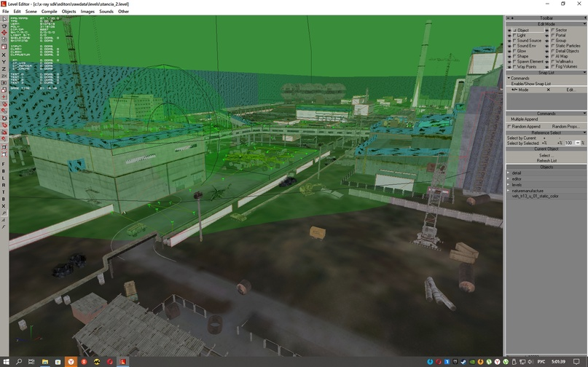The height and width of the screenshot is (367, 588).
Task: Select Sound Source edit mode
Action: [x=527, y=41]
